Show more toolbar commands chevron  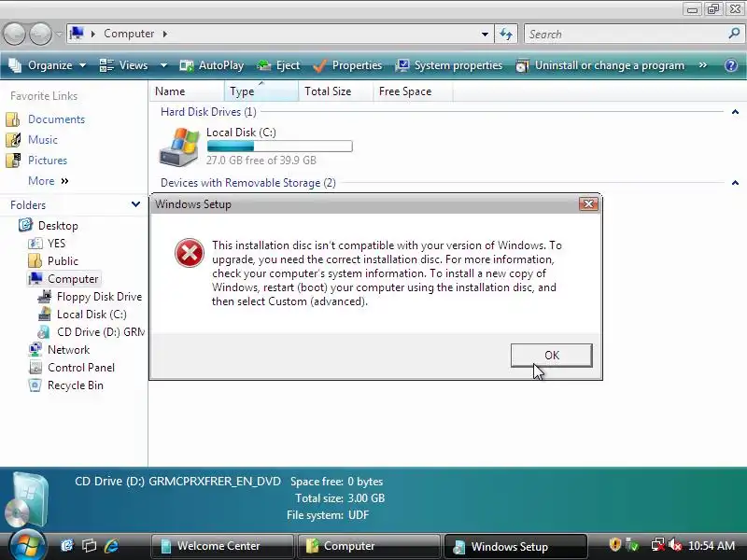coord(703,64)
